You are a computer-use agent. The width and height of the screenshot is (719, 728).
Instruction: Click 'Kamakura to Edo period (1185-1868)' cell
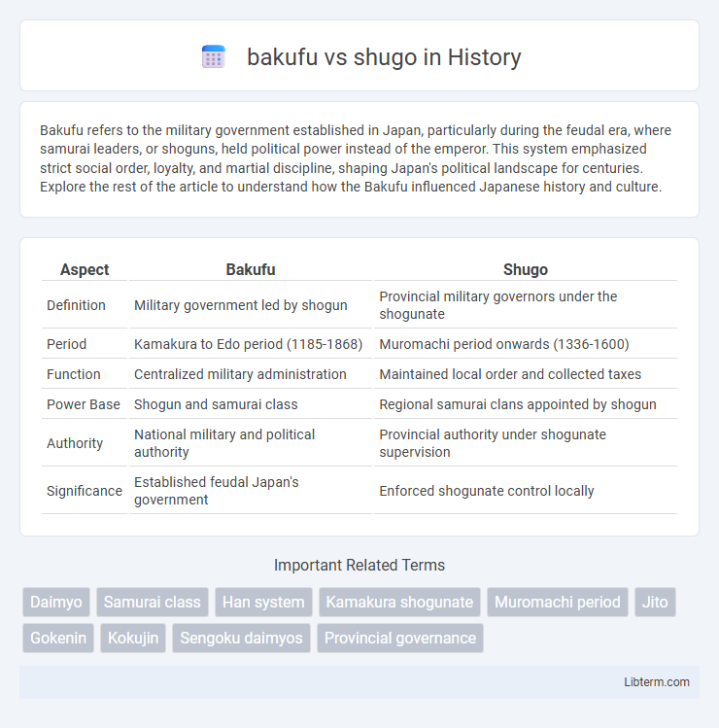(251, 344)
